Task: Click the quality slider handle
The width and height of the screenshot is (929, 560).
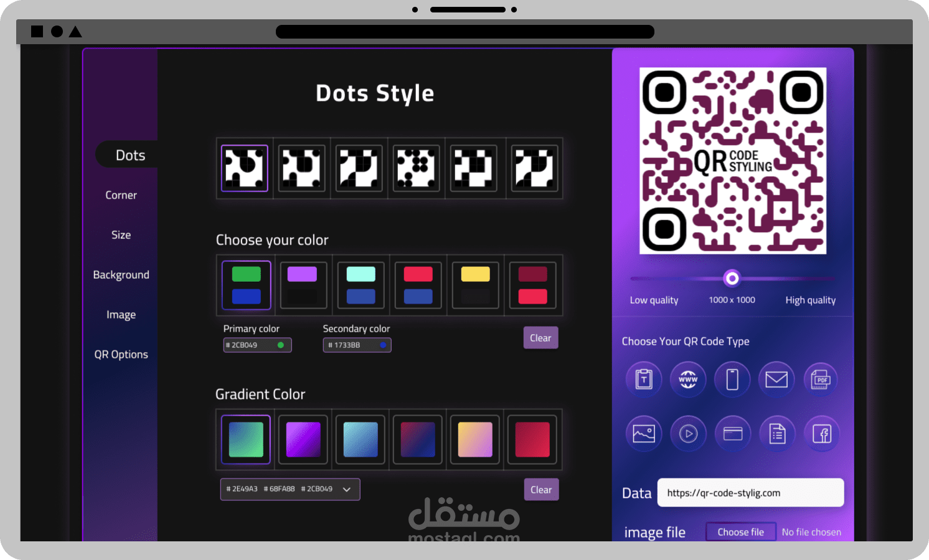Action: pos(732,278)
